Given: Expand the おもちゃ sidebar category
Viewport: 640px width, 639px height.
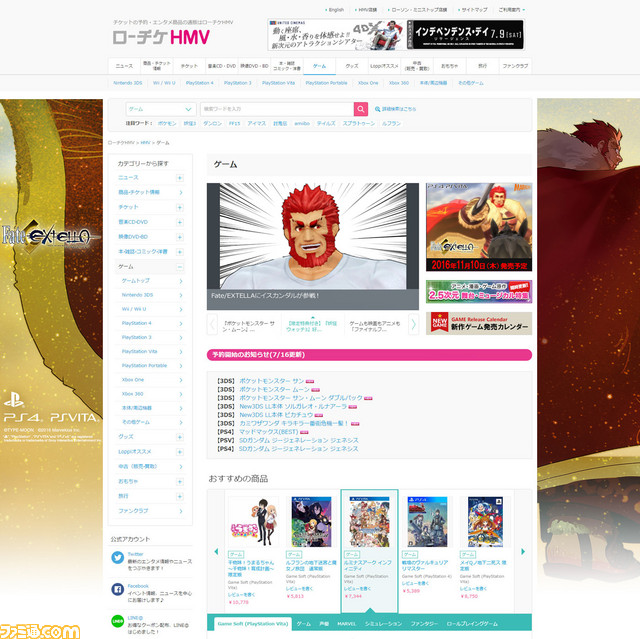Looking at the screenshot, I should pos(180,481).
